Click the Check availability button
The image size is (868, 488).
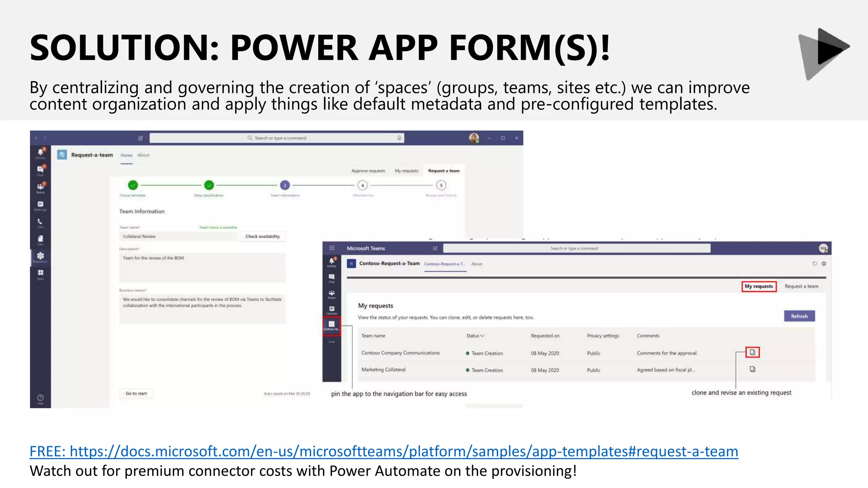(x=263, y=236)
